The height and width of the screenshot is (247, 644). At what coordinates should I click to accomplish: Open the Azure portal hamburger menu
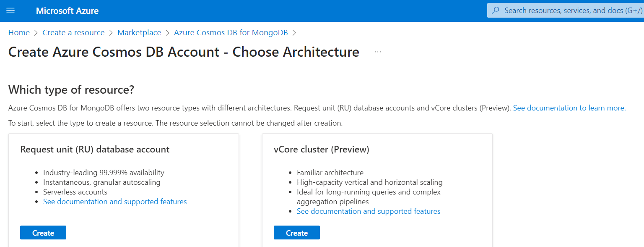tap(10, 11)
